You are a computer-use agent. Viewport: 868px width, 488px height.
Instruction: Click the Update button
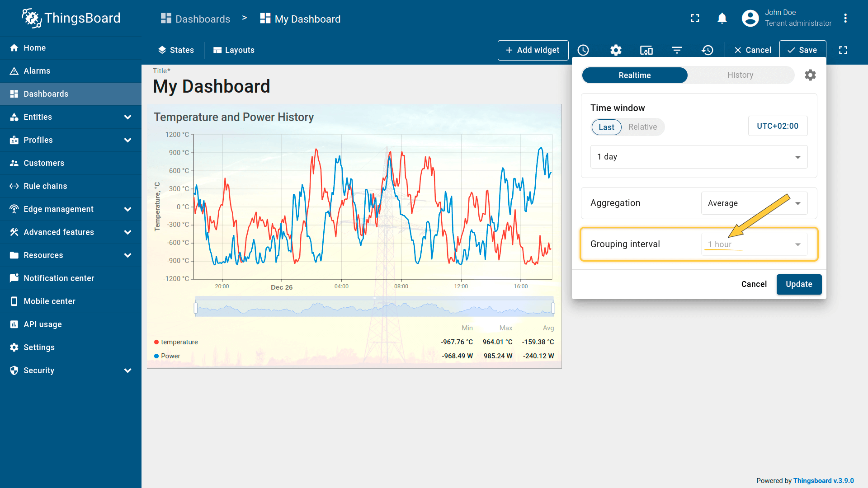[x=799, y=284]
